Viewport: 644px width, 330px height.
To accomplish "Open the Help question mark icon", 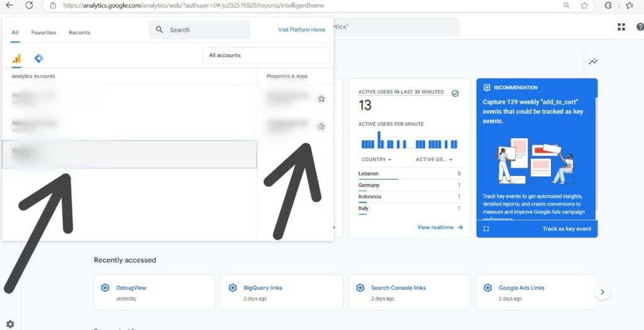I will click(x=640, y=27).
